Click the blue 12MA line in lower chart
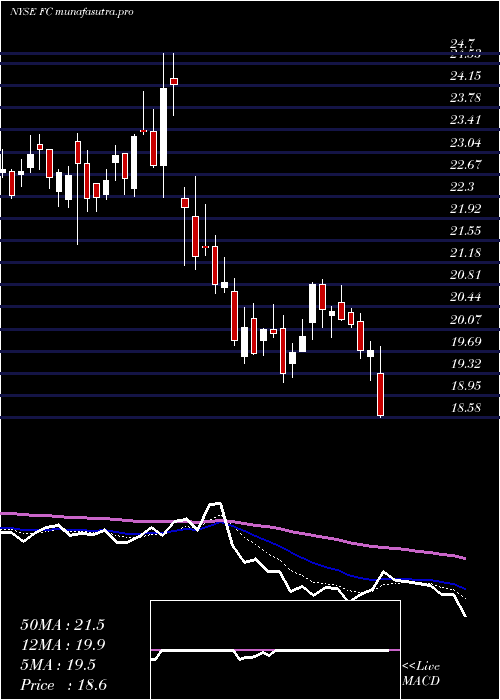The image size is (500, 700). coord(286,549)
